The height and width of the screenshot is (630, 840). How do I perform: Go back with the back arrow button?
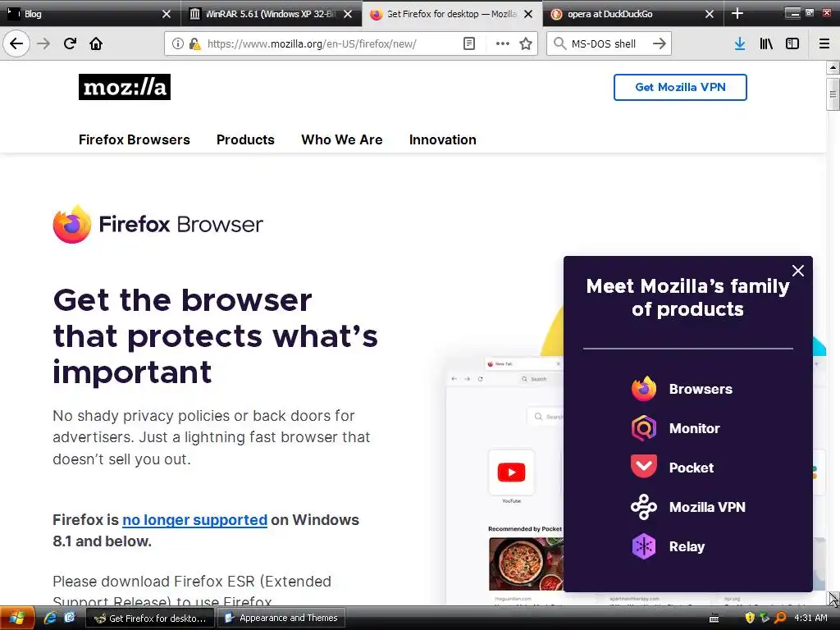coord(16,43)
